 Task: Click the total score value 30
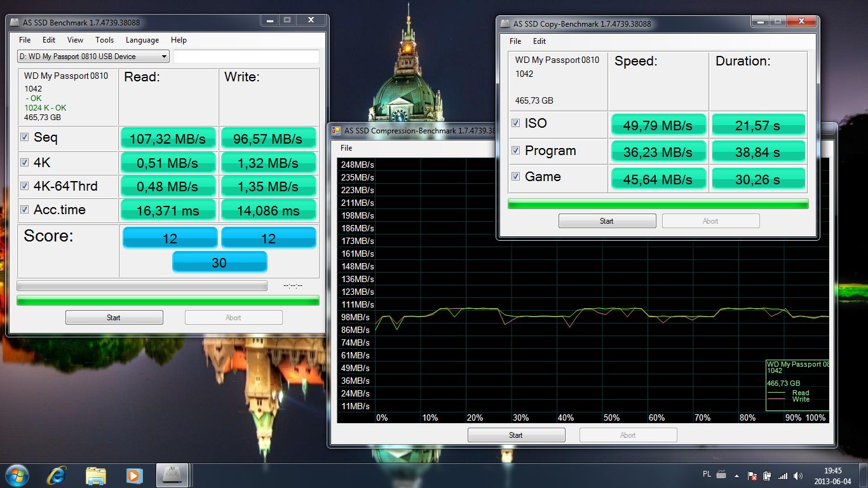(x=219, y=262)
